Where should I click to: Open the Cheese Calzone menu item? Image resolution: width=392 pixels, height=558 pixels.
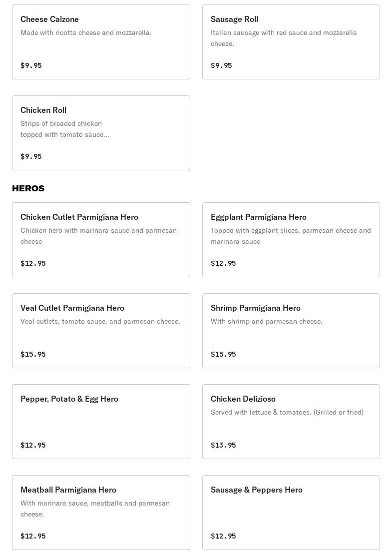point(101,42)
